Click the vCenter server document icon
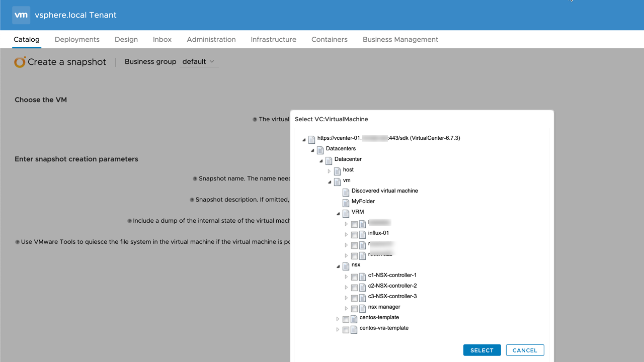The width and height of the screenshot is (644, 362). coord(311,139)
